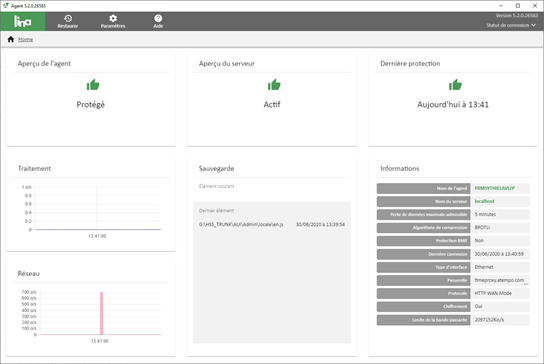Click the Lina logo in header
The width and height of the screenshot is (544, 364).
(x=23, y=22)
